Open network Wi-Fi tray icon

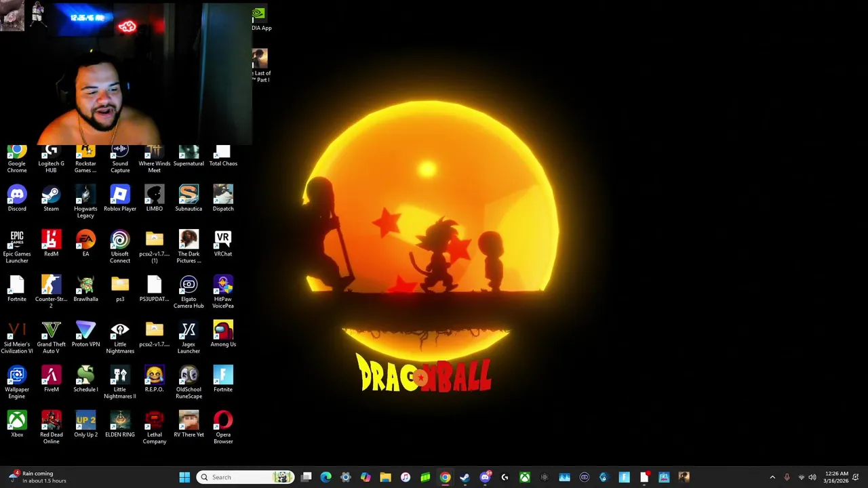[801, 477]
